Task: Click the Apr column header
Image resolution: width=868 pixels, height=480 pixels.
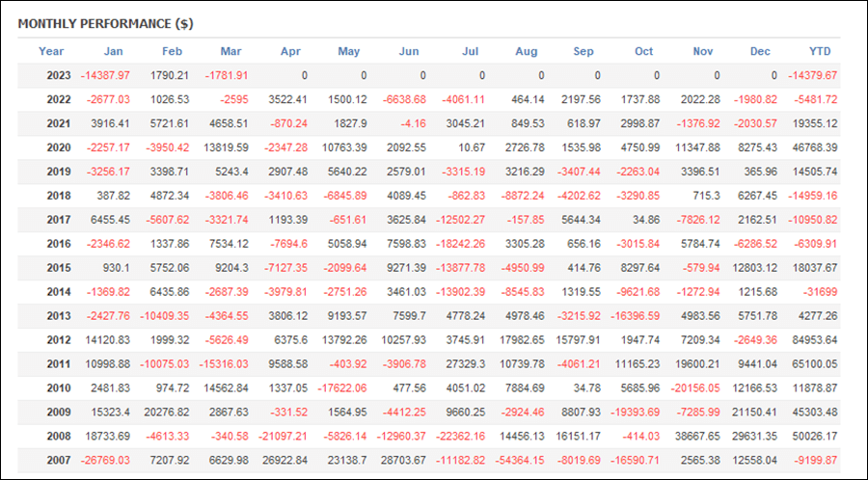Action: point(290,51)
